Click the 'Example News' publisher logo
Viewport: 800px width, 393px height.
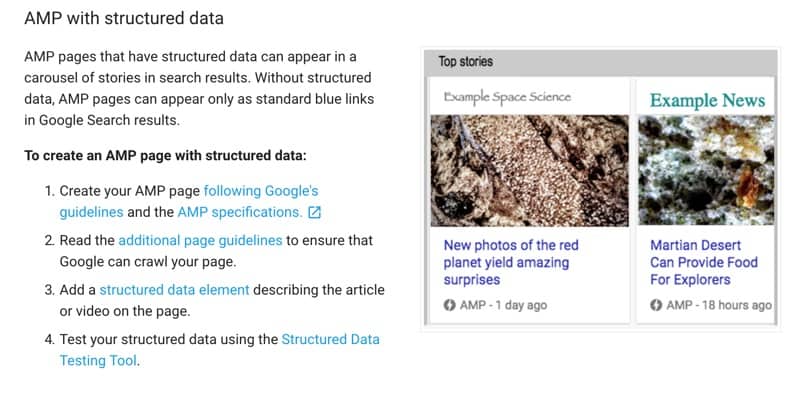[707, 101]
